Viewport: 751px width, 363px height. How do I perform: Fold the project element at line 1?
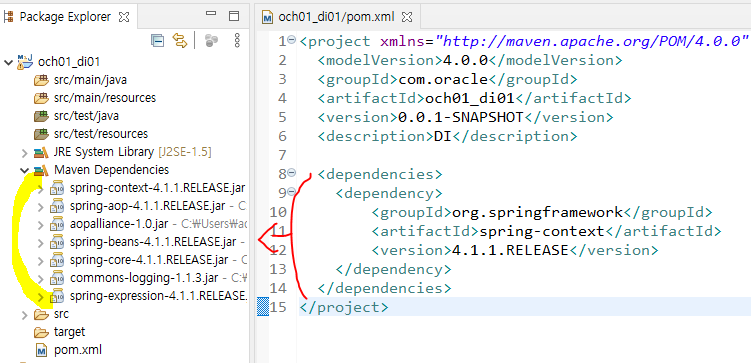[x=292, y=41]
